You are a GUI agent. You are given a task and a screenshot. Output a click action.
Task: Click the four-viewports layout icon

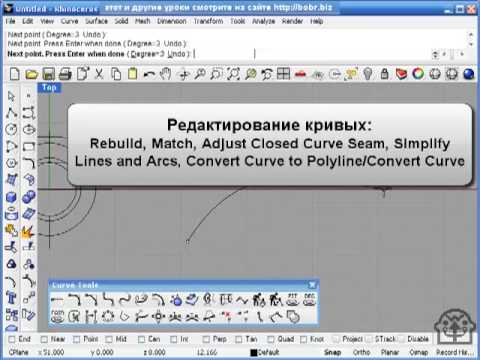click(x=283, y=74)
